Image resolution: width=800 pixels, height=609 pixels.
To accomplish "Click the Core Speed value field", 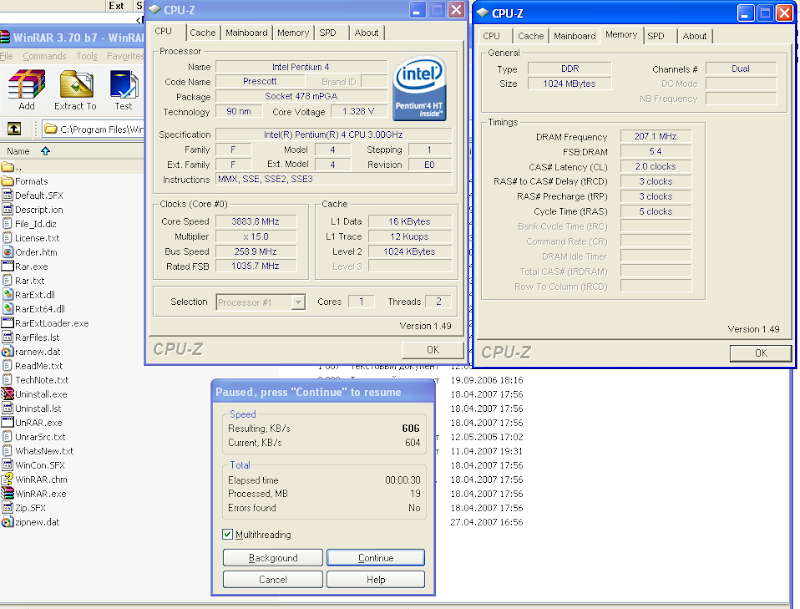I will coord(256,221).
